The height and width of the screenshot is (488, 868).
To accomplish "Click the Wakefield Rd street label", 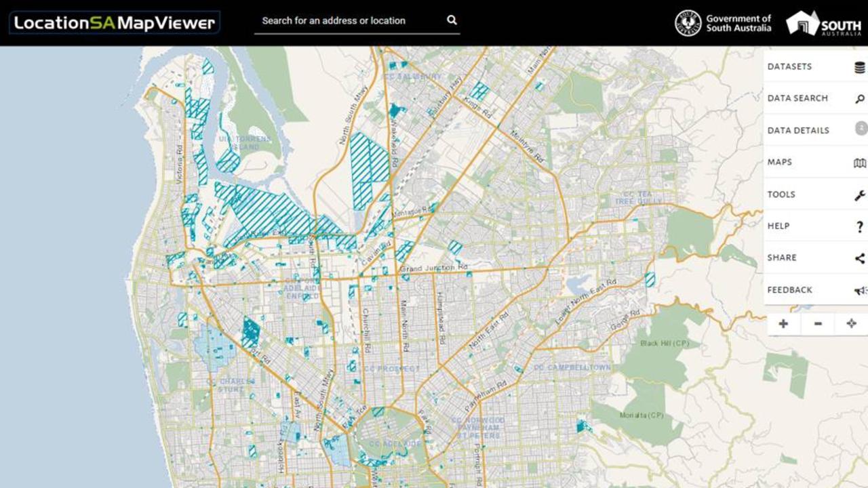I will point(395,145).
